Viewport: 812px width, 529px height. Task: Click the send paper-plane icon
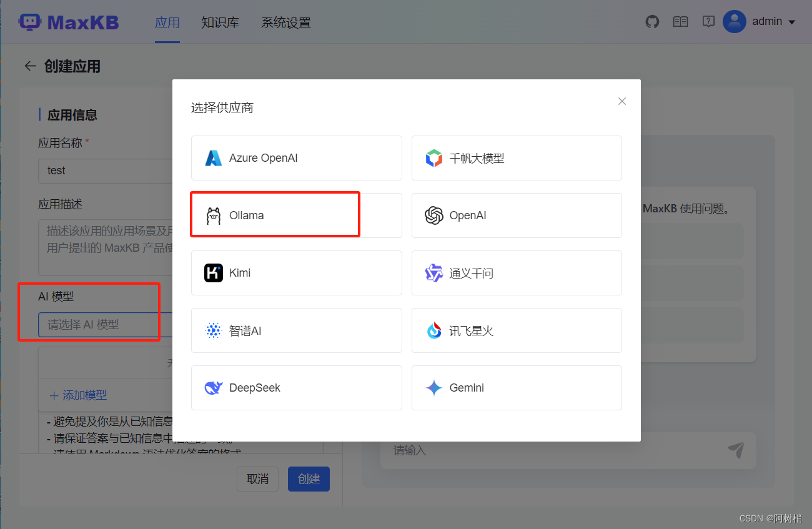pyautogui.click(x=736, y=450)
